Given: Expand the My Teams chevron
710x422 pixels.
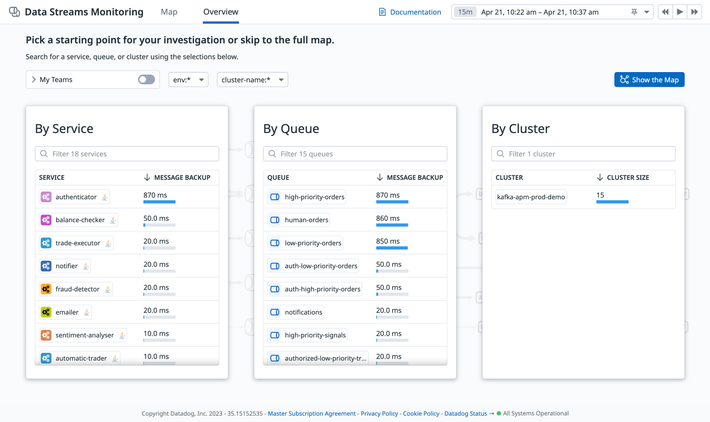Looking at the screenshot, I should pos(34,79).
